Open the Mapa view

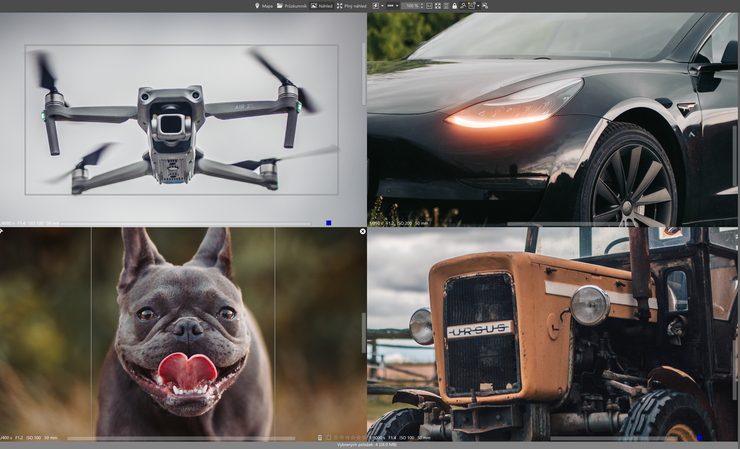point(264,6)
